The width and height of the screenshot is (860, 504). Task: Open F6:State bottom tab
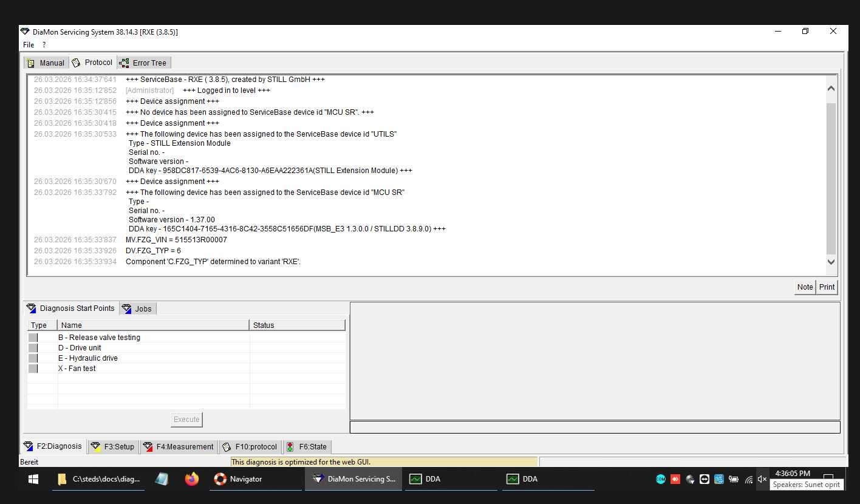tap(307, 446)
